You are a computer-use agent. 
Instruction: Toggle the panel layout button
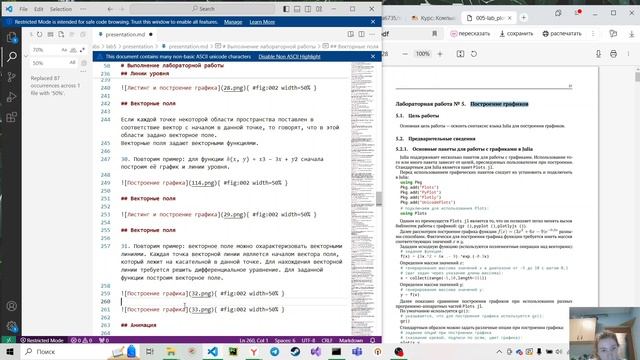pos(297,9)
